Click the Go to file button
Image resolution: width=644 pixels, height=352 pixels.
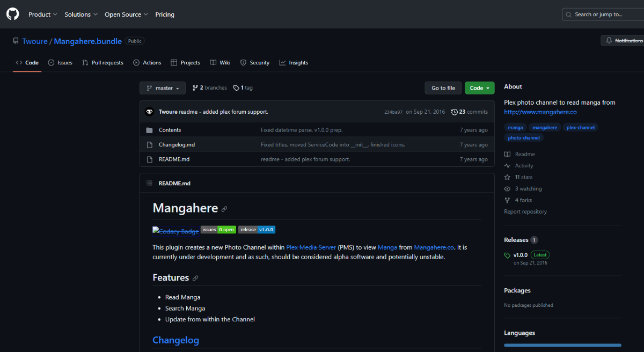[443, 88]
